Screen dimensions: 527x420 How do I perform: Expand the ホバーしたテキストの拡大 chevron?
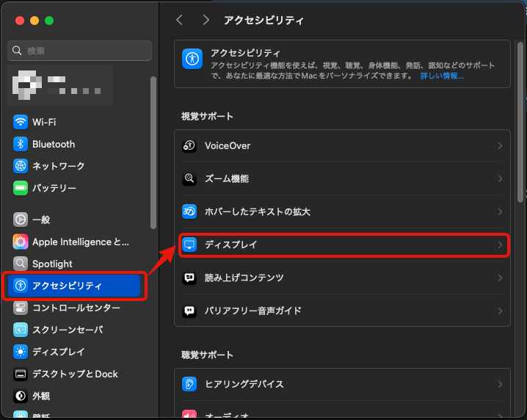500,211
